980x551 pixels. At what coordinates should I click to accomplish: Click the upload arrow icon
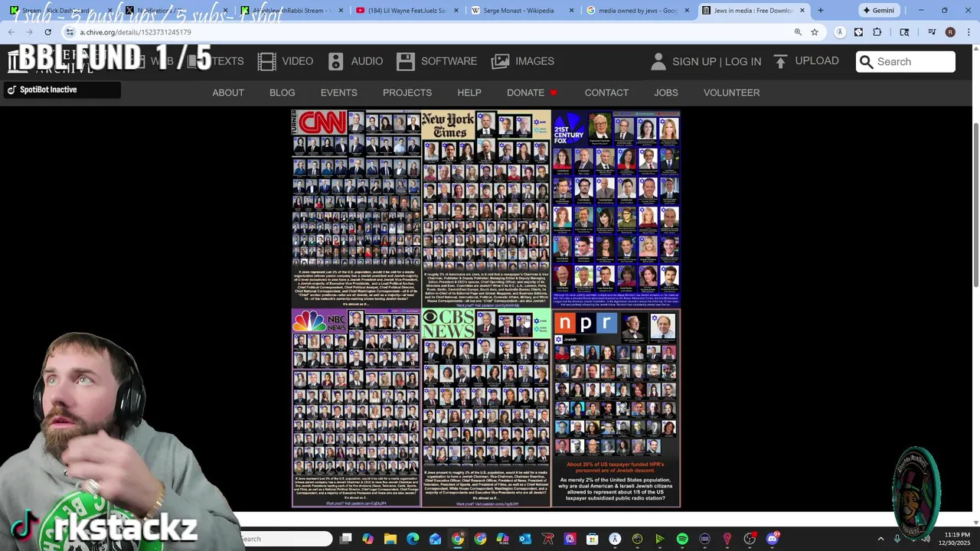click(780, 61)
